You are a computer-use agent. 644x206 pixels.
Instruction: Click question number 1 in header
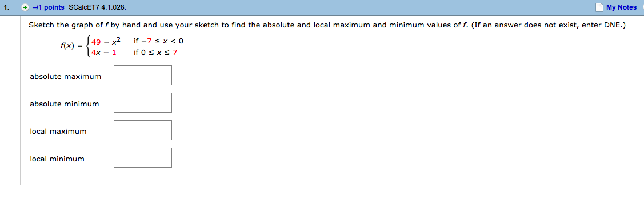coord(7,7)
